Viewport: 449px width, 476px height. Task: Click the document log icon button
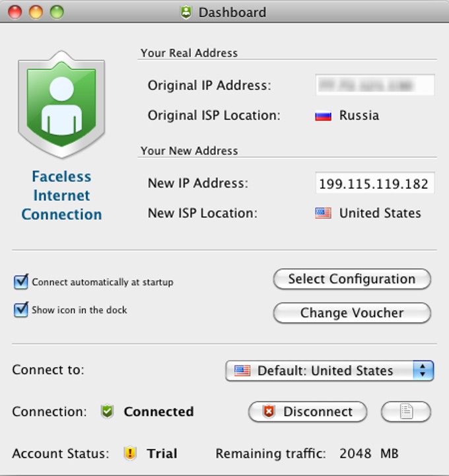point(406,412)
